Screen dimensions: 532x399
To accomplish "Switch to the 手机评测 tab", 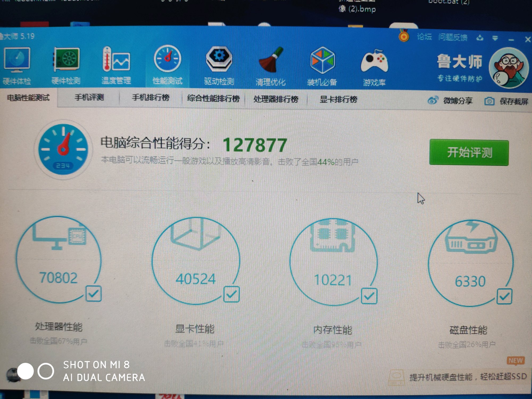I will click(x=89, y=98).
